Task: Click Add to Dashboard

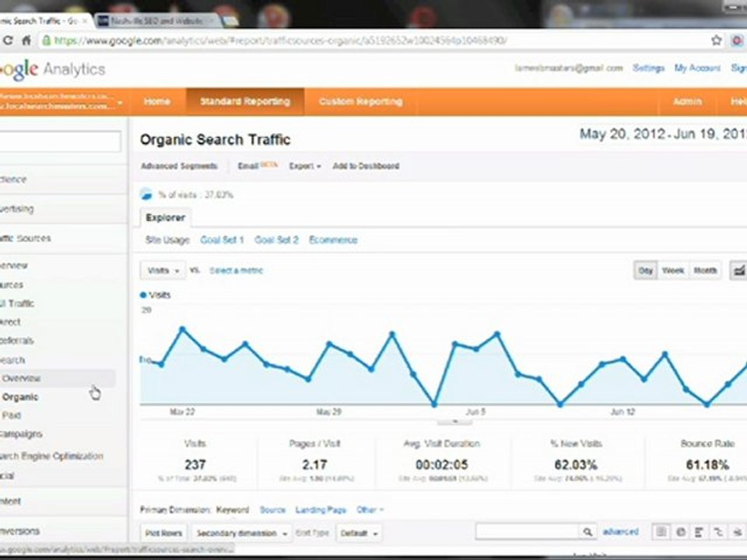Action: (366, 166)
